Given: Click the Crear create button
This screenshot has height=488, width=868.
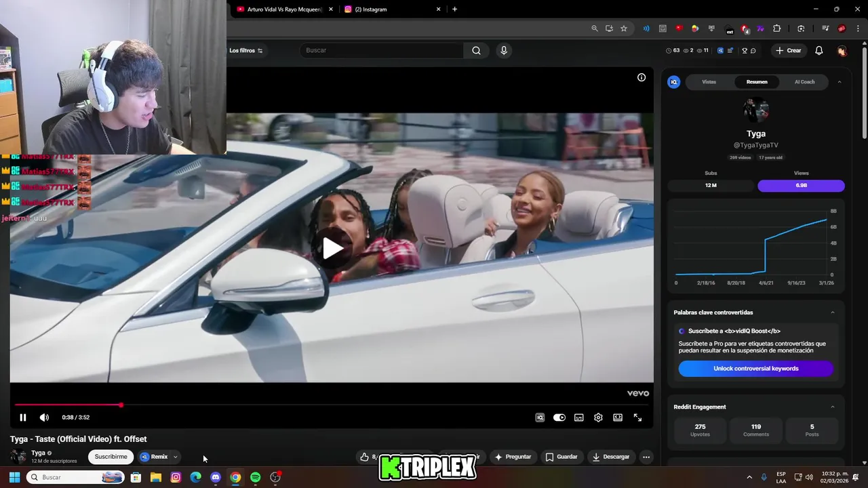Looking at the screenshot, I should tap(789, 50).
